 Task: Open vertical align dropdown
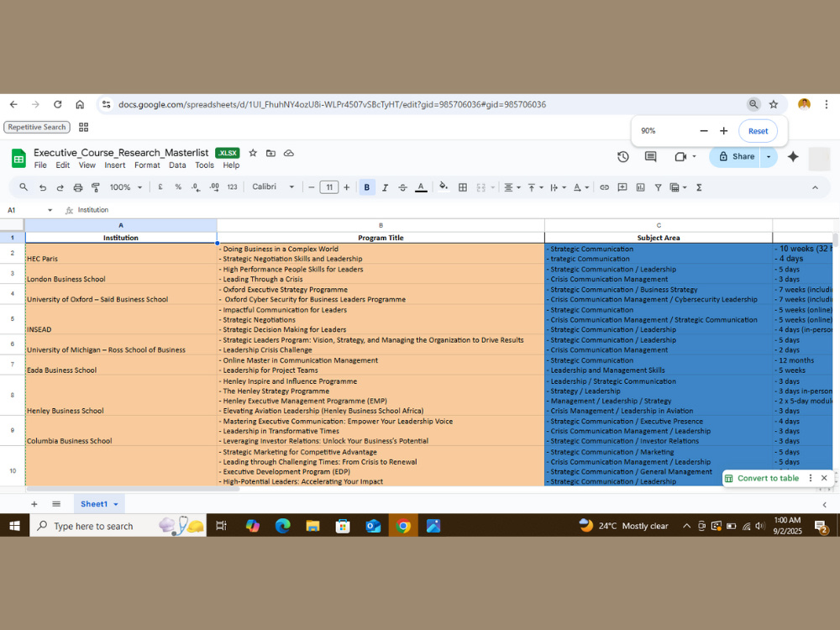pyautogui.click(x=535, y=187)
